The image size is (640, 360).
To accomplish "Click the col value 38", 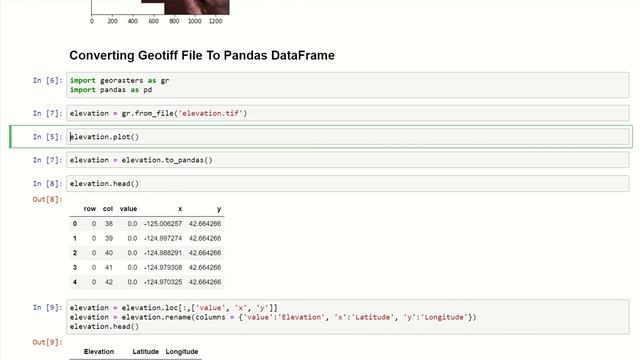I will point(109,224).
